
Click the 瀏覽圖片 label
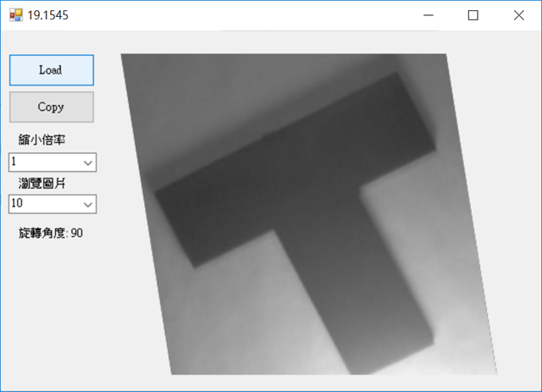41,183
